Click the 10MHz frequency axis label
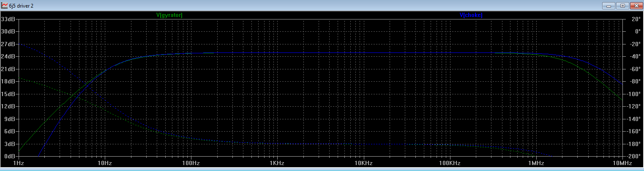Image resolution: width=644 pixels, height=171 pixels. point(622,163)
